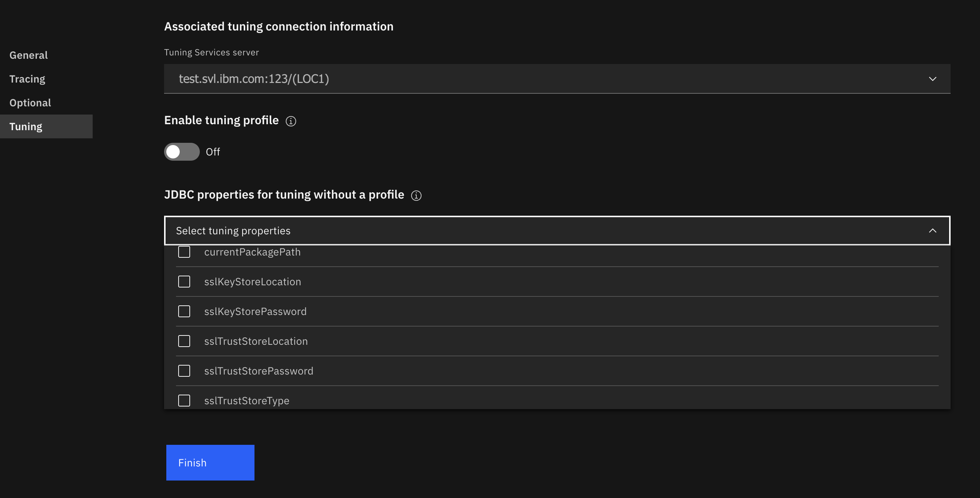The height and width of the screenshot is (498, 980).
Task: Collapse the tuning properties list via chevron
Action: 932,230
